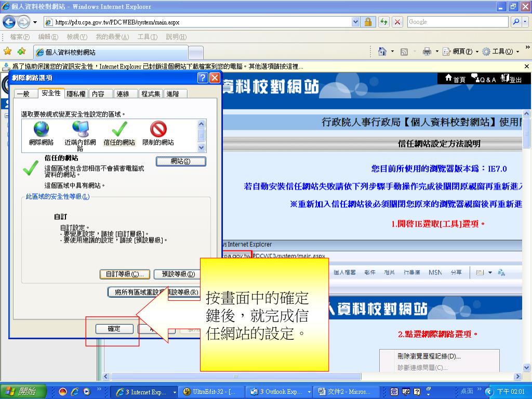Open the 工具(O) toolbar dropdown

pyautogui.click(x=501, y=51)
